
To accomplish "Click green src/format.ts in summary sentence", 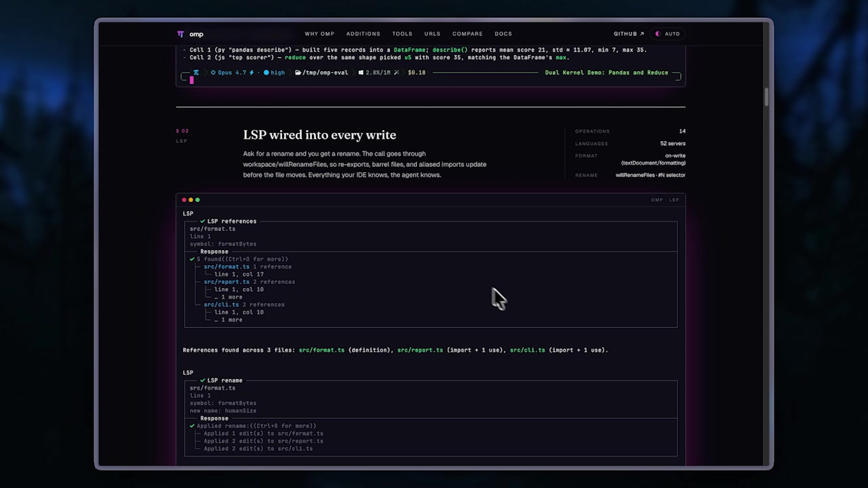I will tap(321, 350).
